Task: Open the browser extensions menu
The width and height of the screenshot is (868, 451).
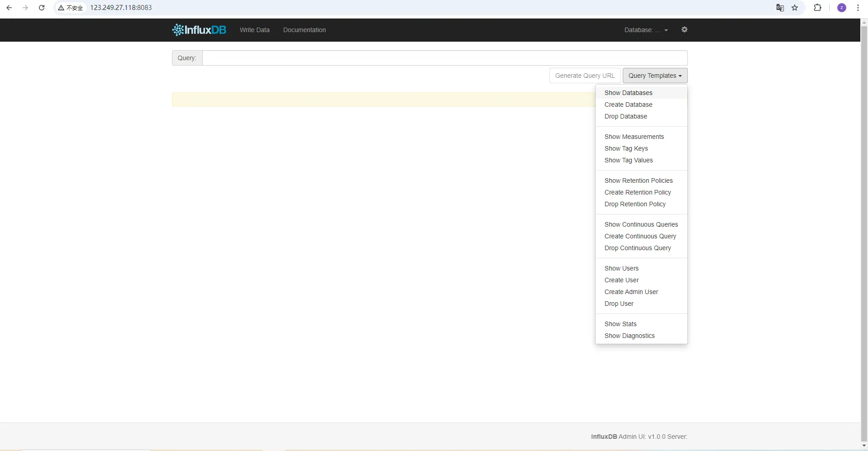Action: 817,8
